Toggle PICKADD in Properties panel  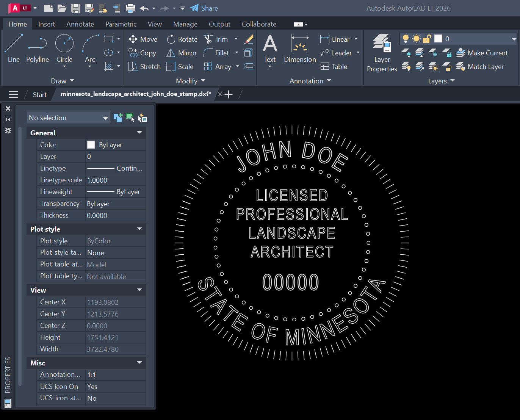[x=118, y=118]
